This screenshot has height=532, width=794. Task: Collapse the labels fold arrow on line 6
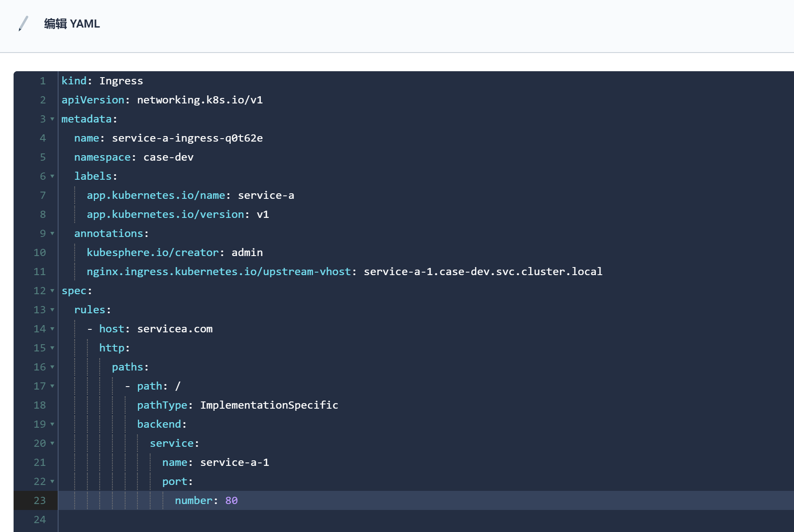click(52, 176)
